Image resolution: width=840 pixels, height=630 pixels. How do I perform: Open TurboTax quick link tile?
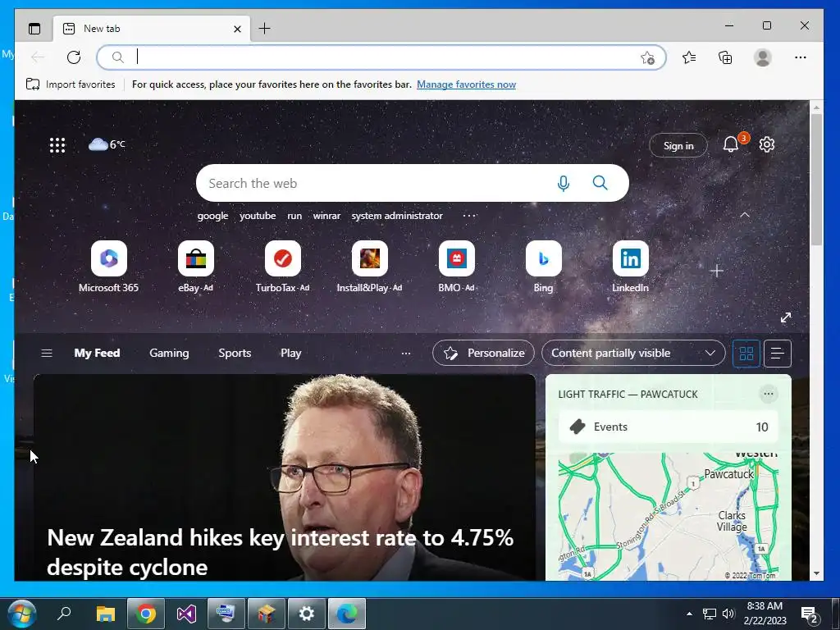point(282,267)
